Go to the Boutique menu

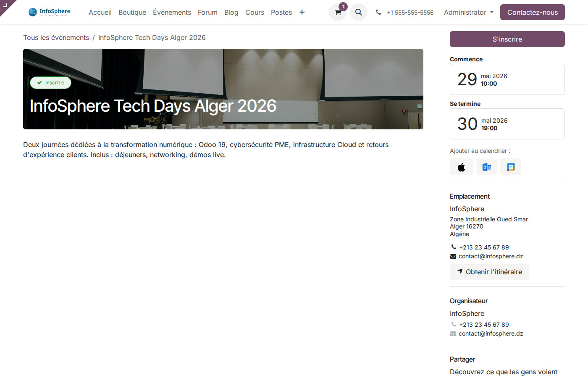tap(132, 12)
